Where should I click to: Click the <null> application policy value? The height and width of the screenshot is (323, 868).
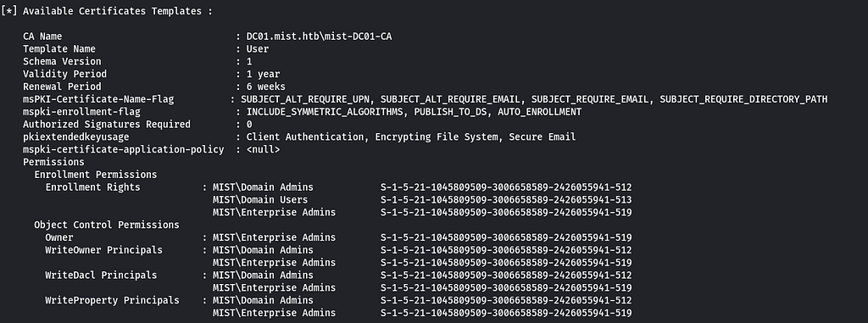coord(263,149)
